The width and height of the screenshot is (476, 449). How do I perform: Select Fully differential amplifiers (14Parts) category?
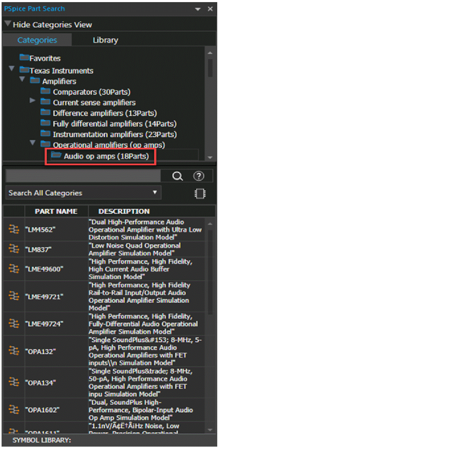point(115,124)
